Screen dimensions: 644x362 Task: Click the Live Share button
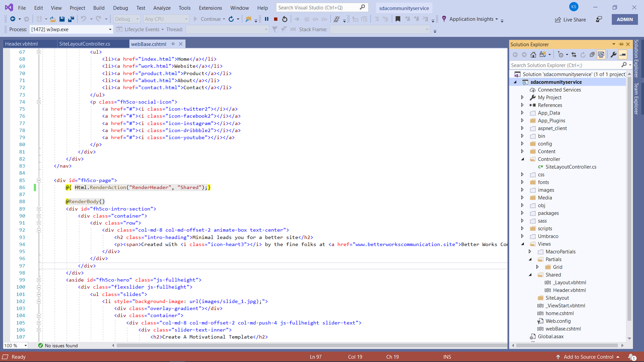(571, 20)
